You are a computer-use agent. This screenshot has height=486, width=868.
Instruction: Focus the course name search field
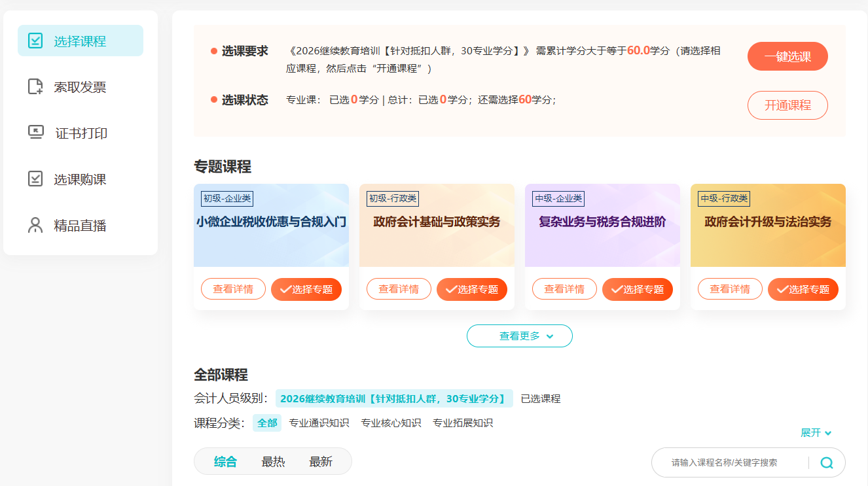pyautogui.click(x=736, y=462)
